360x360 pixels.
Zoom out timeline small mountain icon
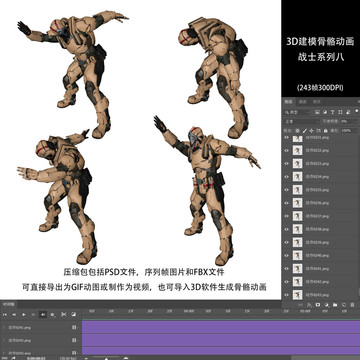(87, 358)
